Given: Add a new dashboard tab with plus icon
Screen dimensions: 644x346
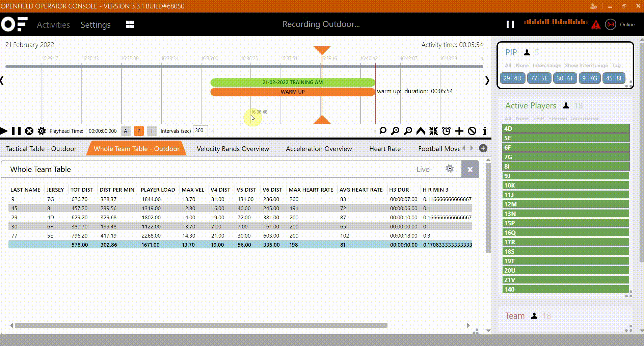Looking at the screenshot, I should click(x=483, y=148).
